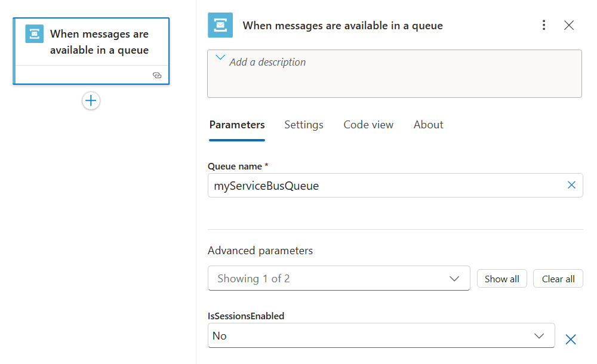
Task: Click the Show all button
Action: (x=501, y=278)
